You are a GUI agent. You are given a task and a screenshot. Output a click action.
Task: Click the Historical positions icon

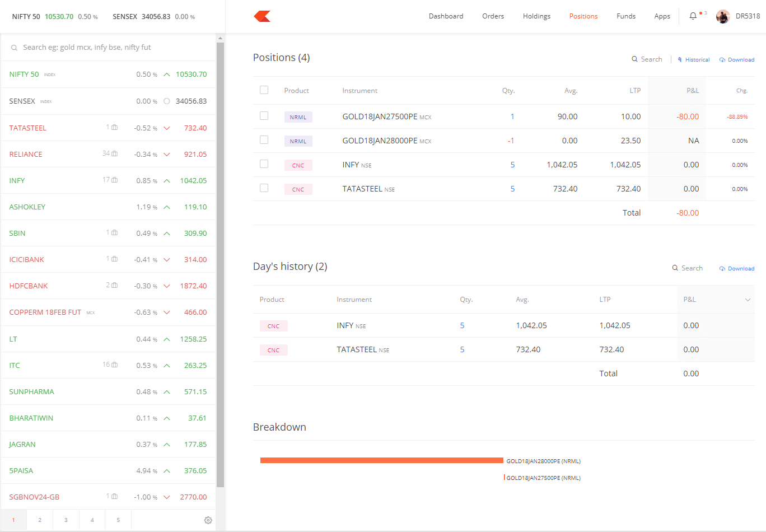pos(680,60)
